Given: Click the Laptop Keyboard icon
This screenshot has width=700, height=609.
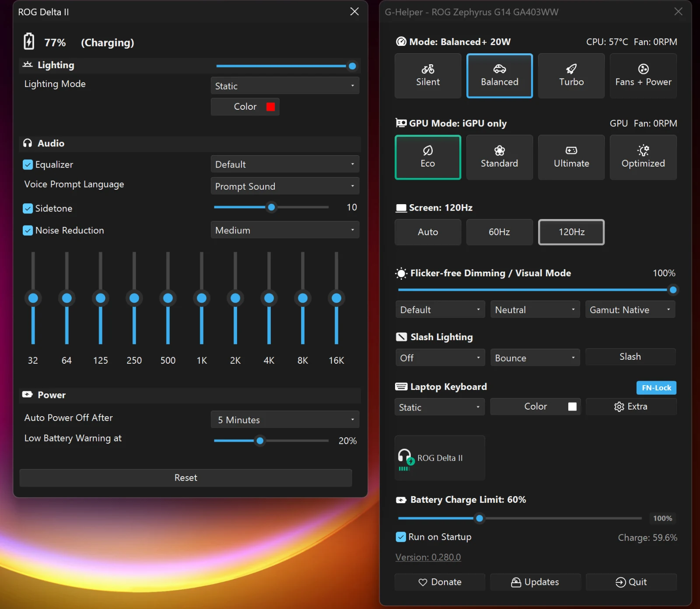Looking at the screenshot, I should click(x=401, y=386).
